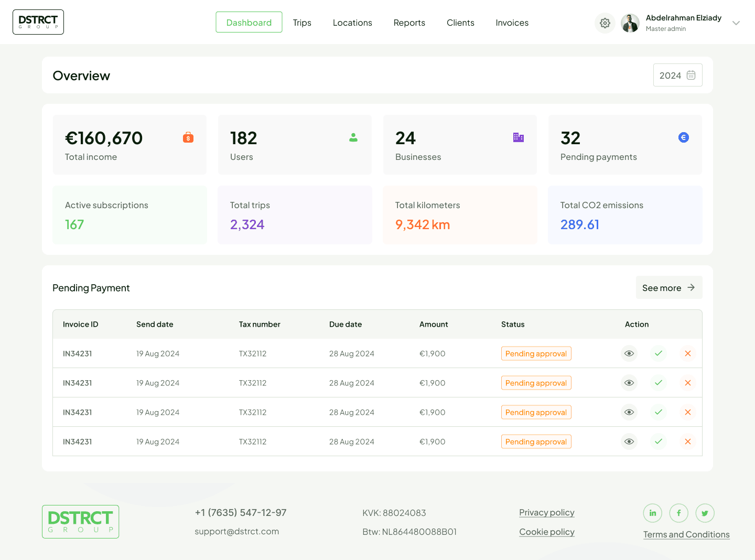Switch to the Reports tab
This screenshot has height=560, width=755.
(x=409, y=23)
